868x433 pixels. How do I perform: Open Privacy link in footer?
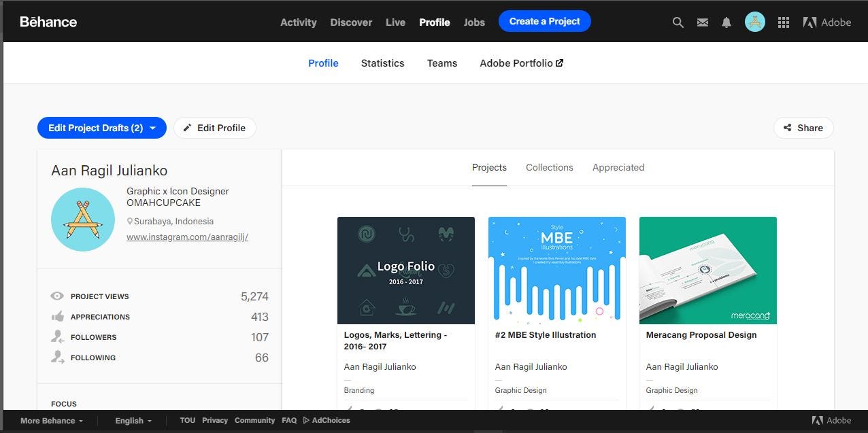pos(215,421)
